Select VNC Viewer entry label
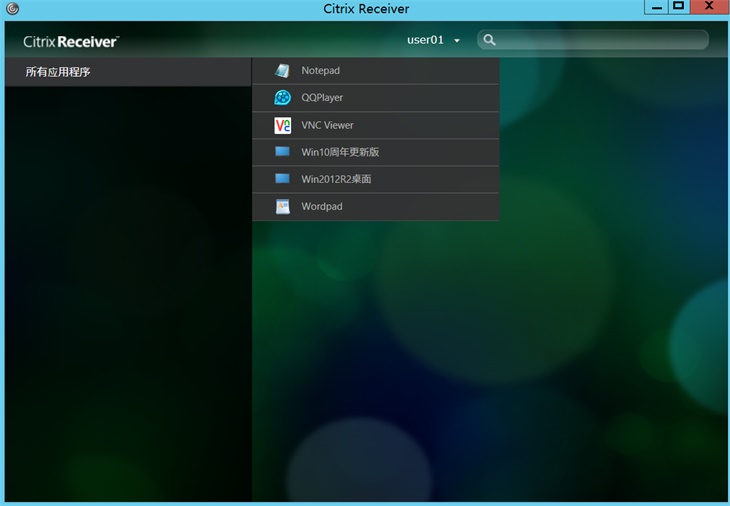 (x=327, y=125)
